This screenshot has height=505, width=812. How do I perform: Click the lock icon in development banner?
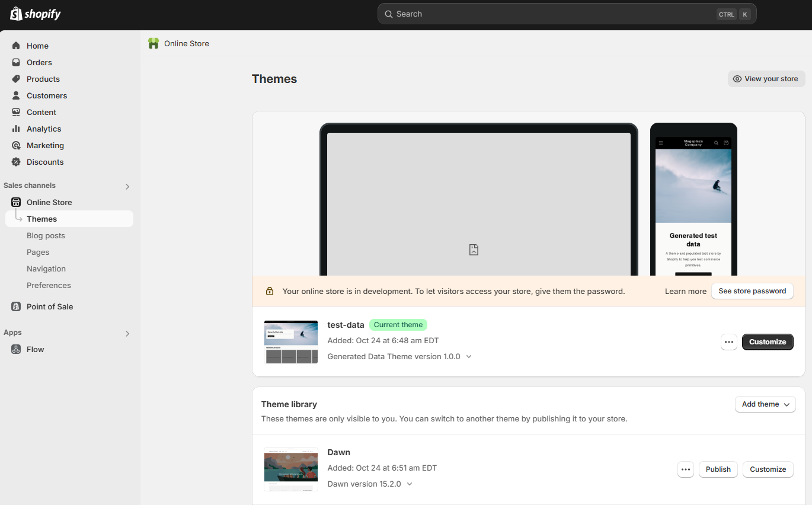(270, 291)
